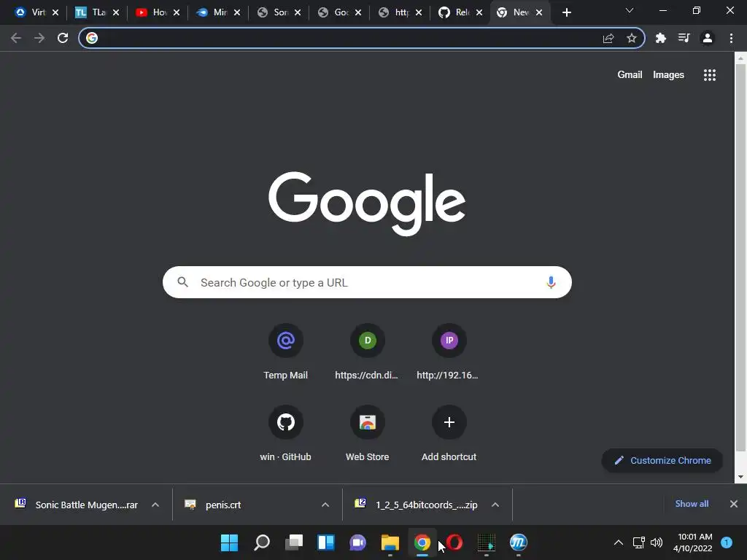Open the 1_2_5_64bitcoords zip file
This screenshot has width=747, height=560.
[417, 505]
